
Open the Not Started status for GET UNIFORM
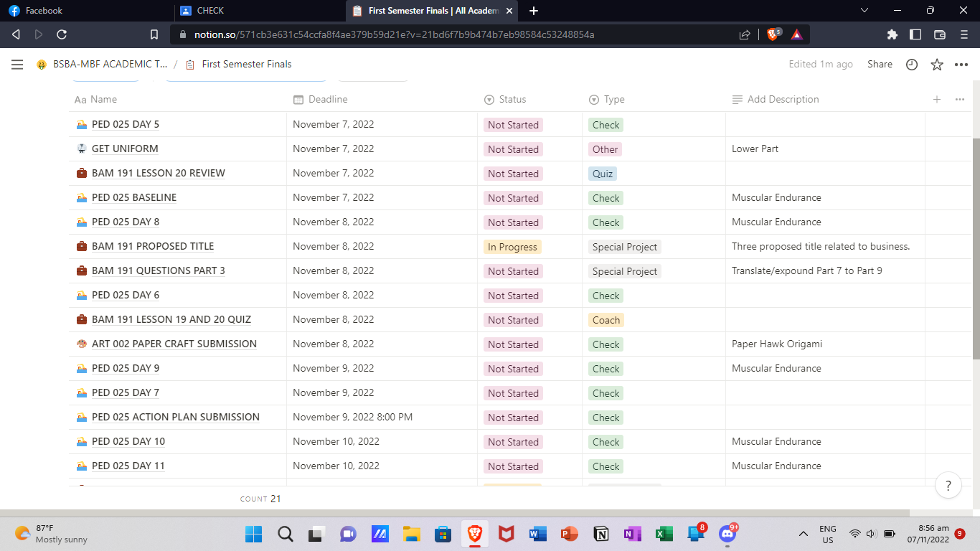(x=513, y=149)
